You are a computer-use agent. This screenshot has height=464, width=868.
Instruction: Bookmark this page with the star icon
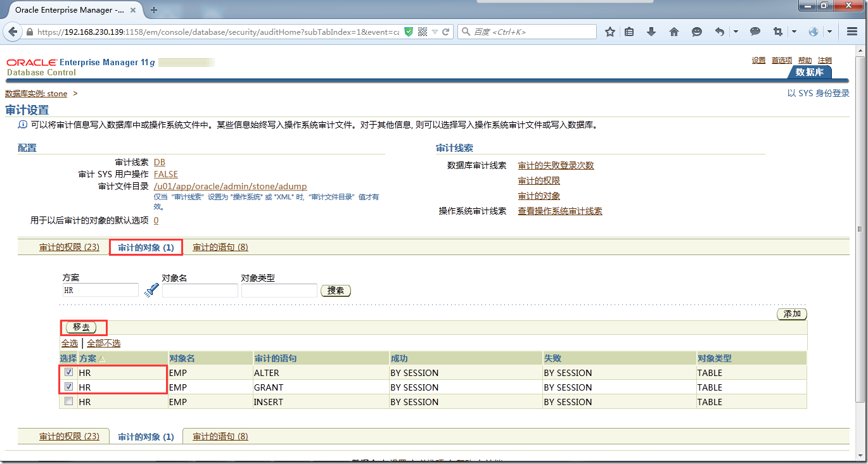[x=610, y=32]
